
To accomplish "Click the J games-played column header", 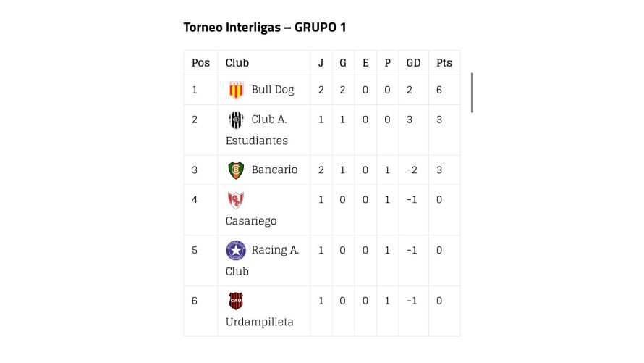I will tap(321, 63).
